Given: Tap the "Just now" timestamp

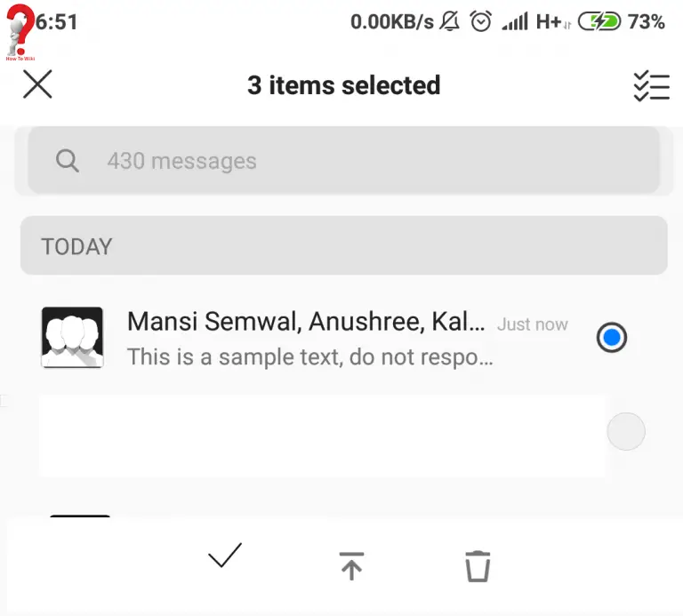Looking at the screenshot, I should pyautogui.click(x=532, y=324).
